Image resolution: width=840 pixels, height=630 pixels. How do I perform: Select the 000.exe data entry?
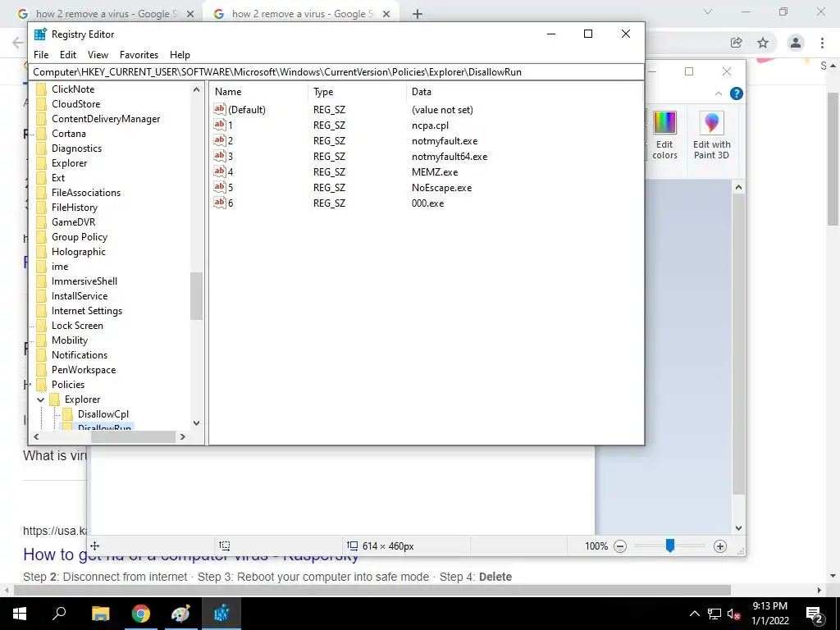coord(427,203)
